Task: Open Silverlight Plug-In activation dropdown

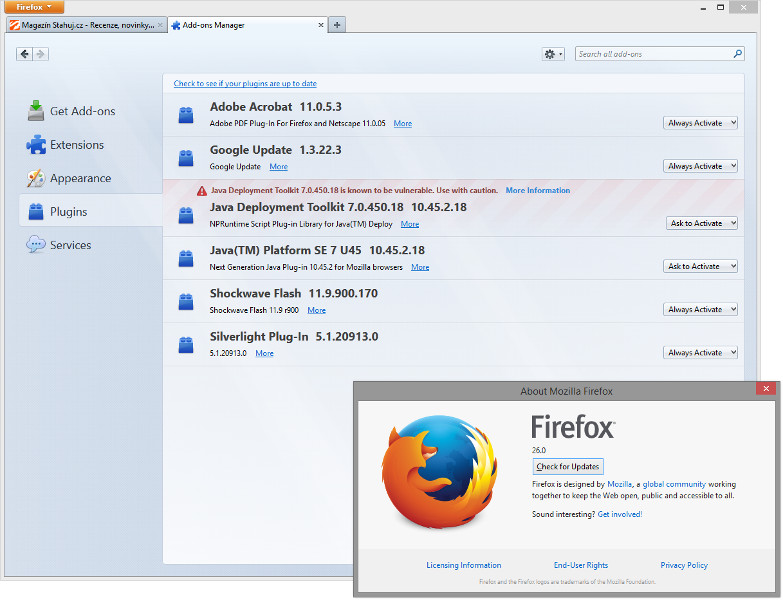Action: click(700, 352)
